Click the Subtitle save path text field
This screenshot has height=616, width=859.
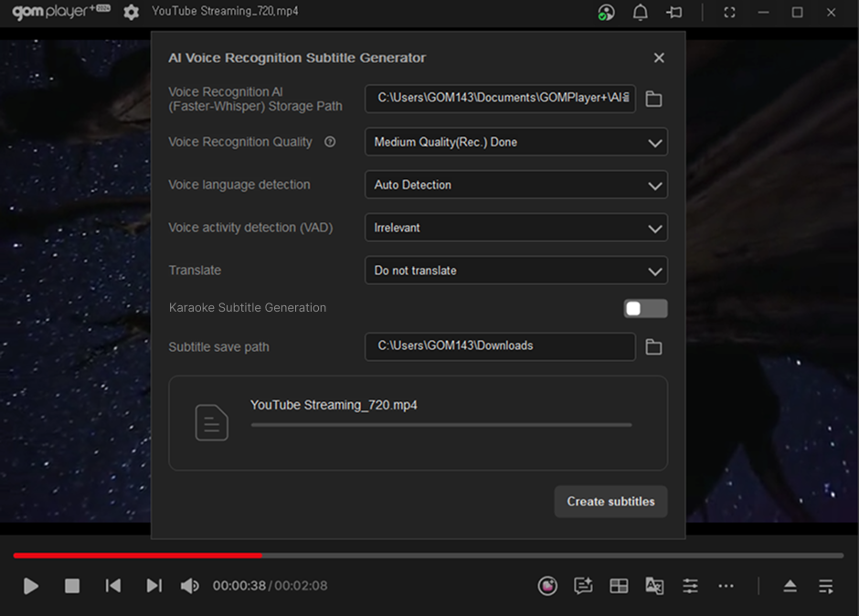point(500,346)
